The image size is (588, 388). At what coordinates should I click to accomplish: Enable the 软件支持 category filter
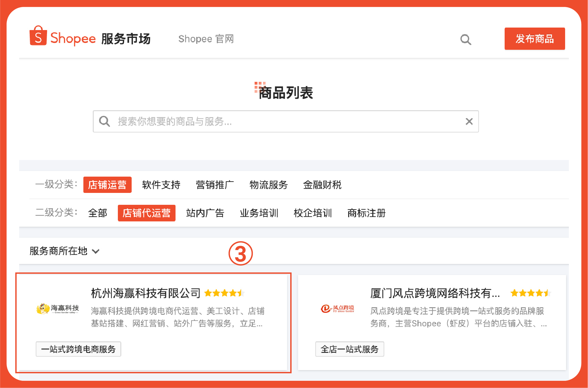point(161,185)
